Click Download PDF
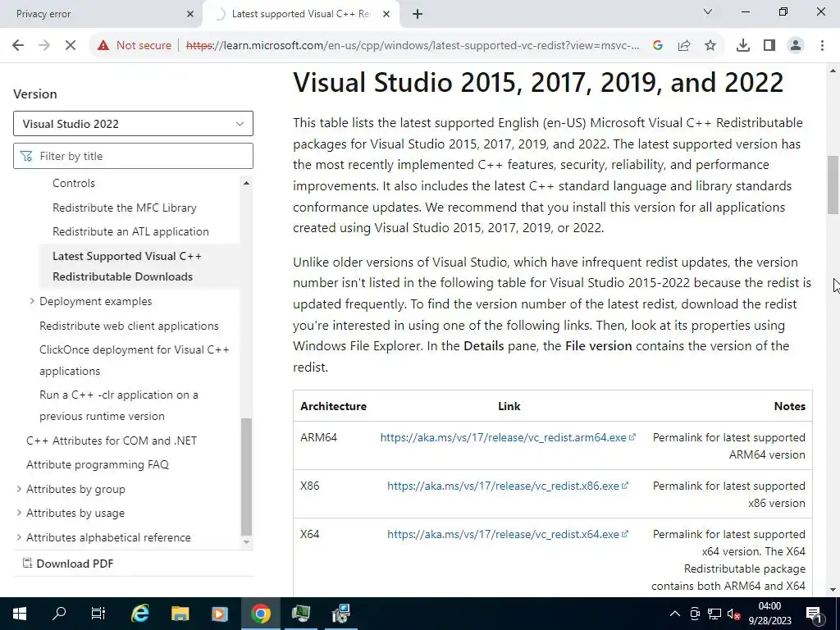The width and height of the screenshot is (840, 630). pos(68,564)
